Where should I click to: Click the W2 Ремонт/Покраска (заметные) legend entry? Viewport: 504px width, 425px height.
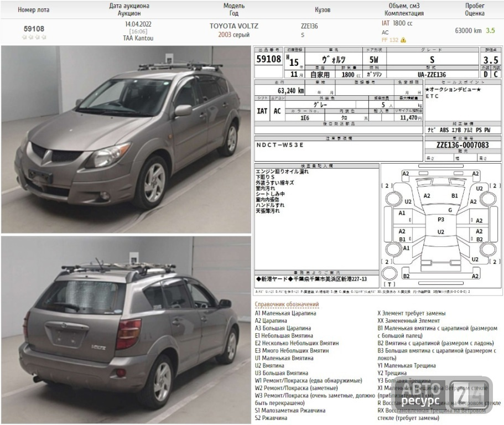pos(297,388)
